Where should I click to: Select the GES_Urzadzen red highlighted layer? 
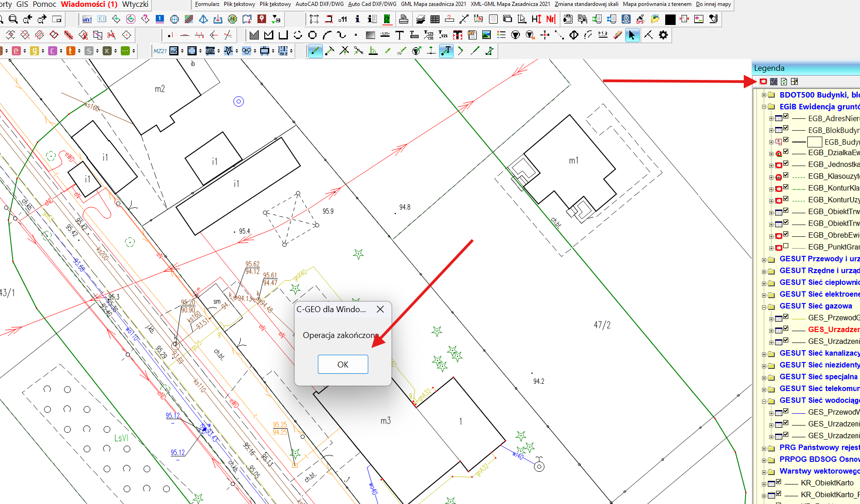[834, 329]
